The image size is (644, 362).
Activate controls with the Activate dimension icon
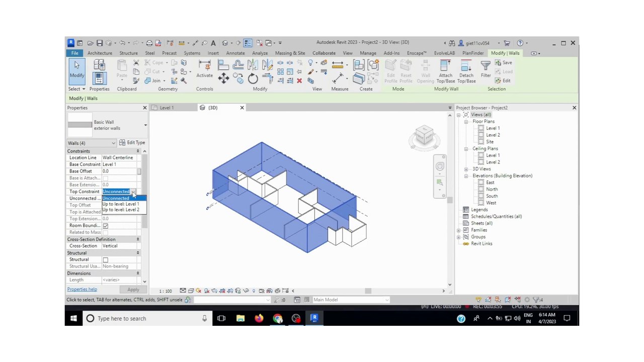[204, 69]
